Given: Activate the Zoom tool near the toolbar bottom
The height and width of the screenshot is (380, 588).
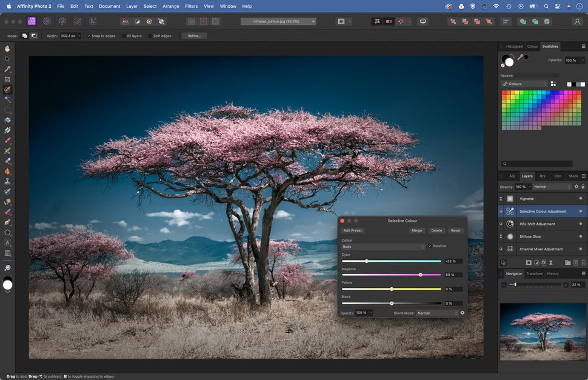Looking at the screenshot, I should click(x=8, y=267).
